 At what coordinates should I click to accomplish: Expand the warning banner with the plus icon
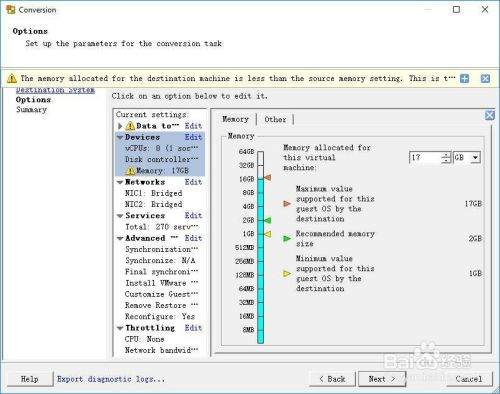[464, 79]
